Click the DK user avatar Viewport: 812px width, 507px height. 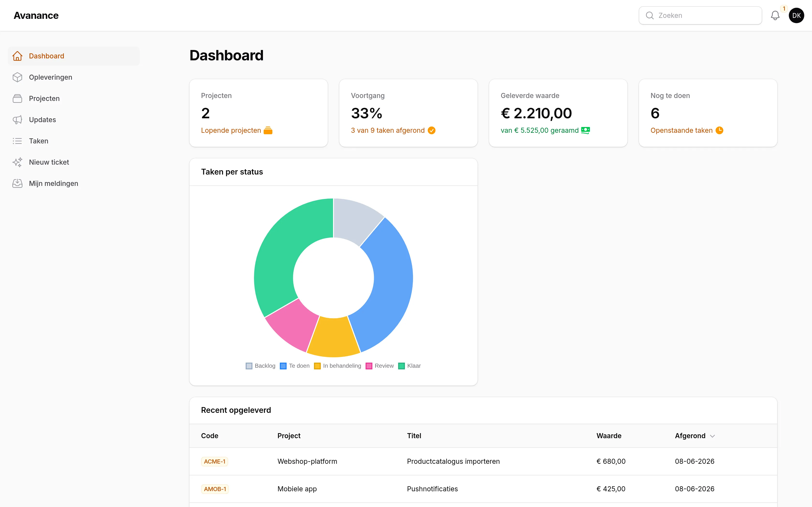796,15
